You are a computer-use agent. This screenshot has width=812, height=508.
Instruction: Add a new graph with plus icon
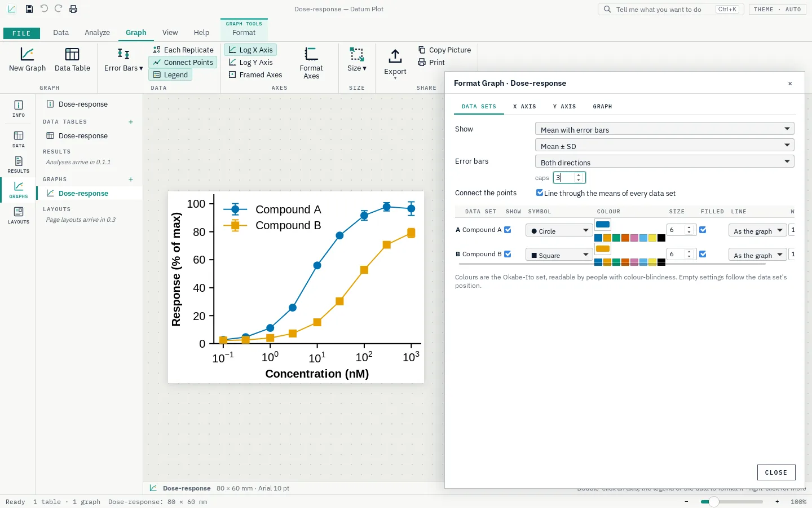[x=131, y=179]
